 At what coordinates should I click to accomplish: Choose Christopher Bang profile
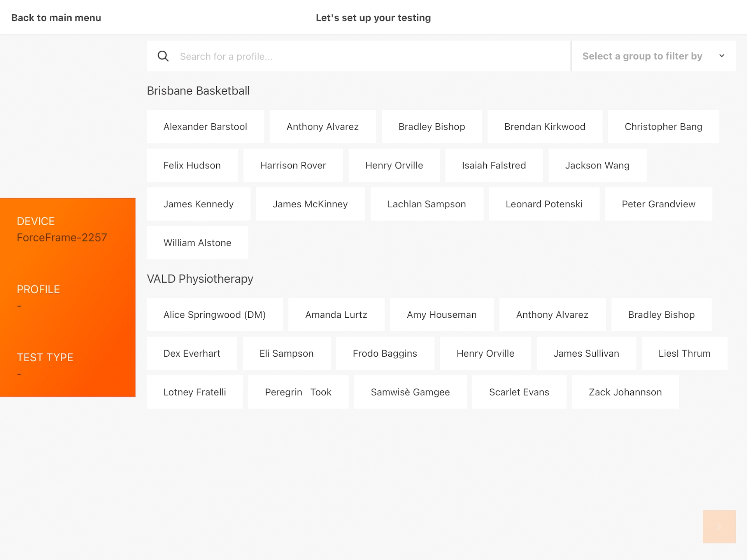pyautogui.click(x=663, y=127)
